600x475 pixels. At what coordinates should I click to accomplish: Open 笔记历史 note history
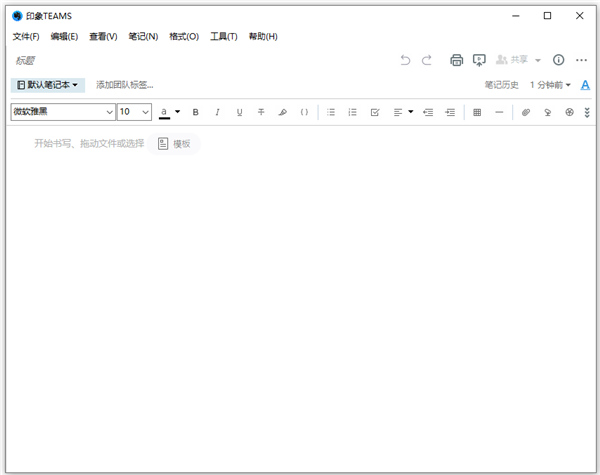point(501,85)
